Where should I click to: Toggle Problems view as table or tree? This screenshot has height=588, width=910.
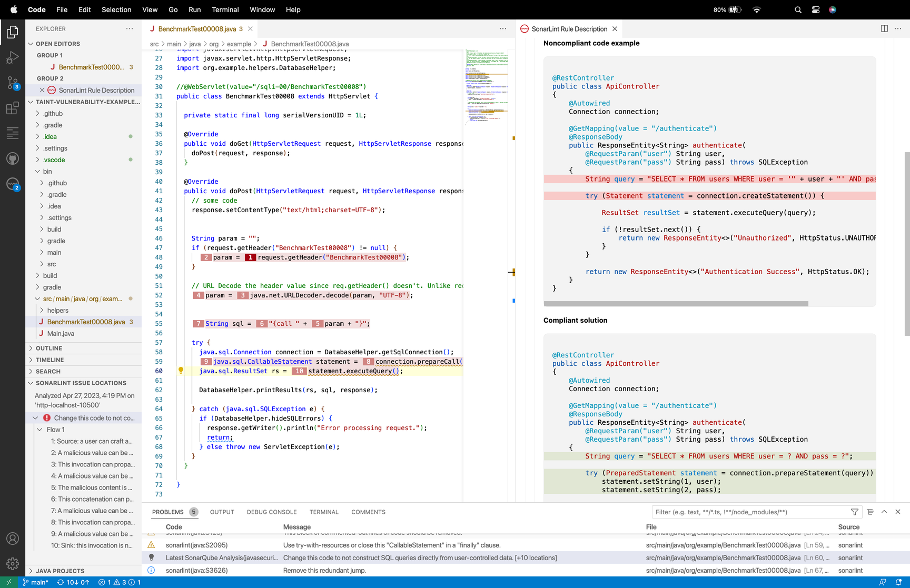pyautogui.click(x=870, y=512)
